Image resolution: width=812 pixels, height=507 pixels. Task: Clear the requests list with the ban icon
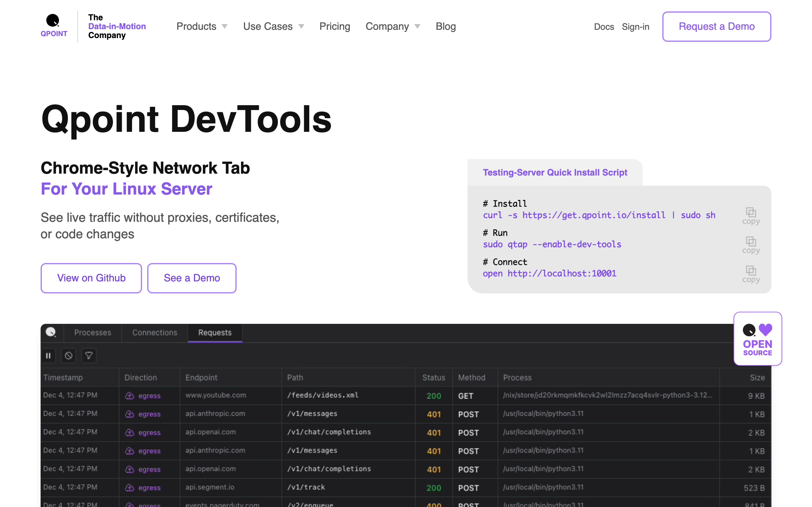pos(69,356)
